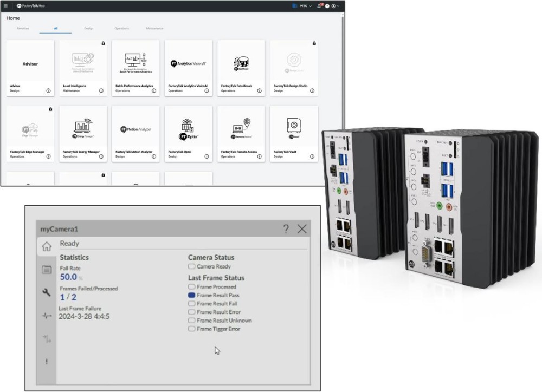This screenshot has width=542, height=392.
Task: Open the user account menu
Action: tap(335, 6)
